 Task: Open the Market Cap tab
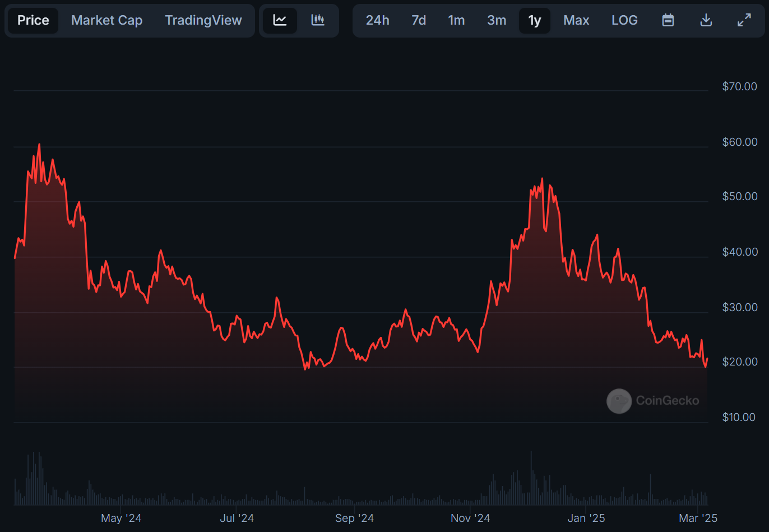[x=106, y=20]
